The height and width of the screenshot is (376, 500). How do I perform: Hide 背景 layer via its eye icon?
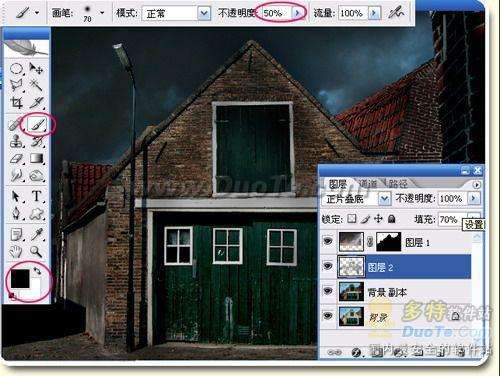tap(328, 315)
